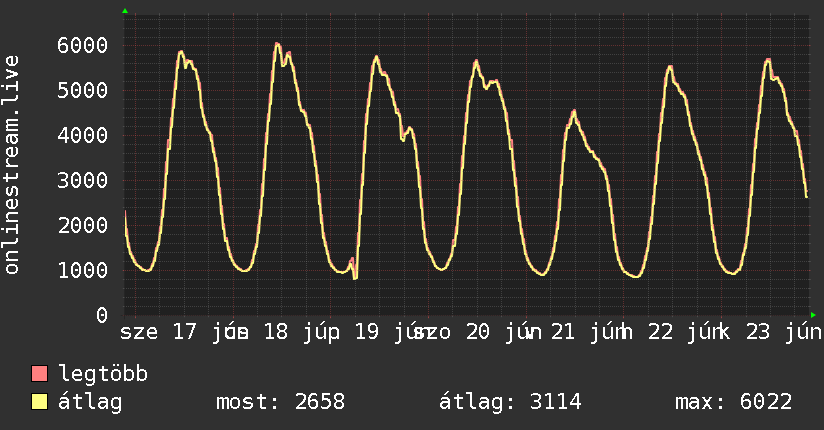Click the onlinestream.live vertical axis title
Screen dimensions: 824x430
(11, 165)
